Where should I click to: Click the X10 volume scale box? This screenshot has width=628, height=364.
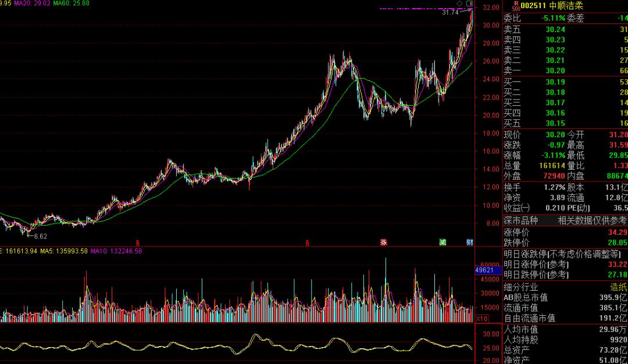(x=481, y=319)
